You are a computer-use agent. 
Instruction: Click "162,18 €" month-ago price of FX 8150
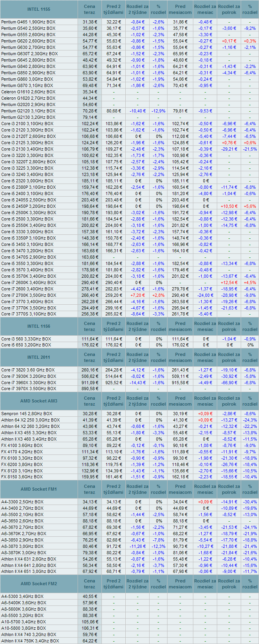(180, 477)
